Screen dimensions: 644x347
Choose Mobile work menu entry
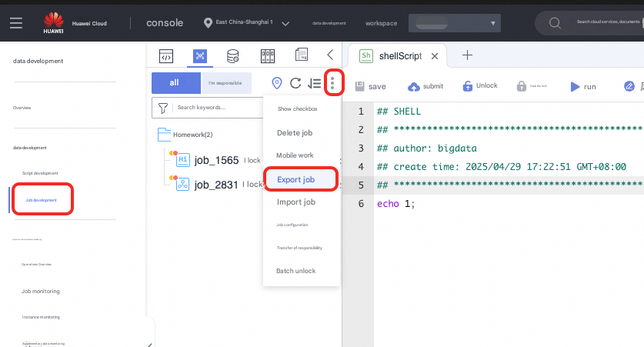(295, 155)
